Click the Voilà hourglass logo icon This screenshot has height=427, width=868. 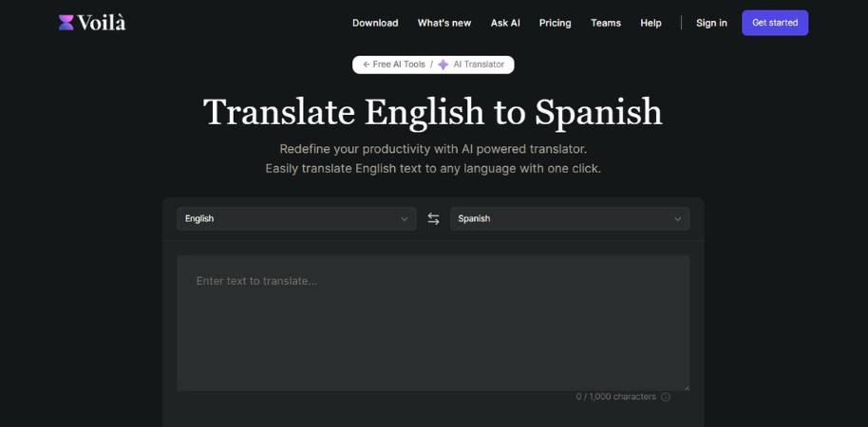pyautogui.click(x=66, y=23)
